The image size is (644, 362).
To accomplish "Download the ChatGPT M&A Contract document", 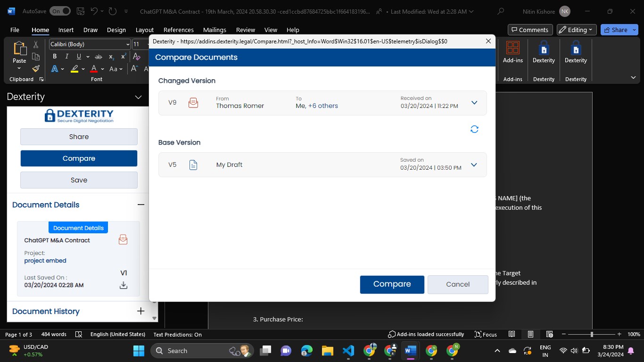I will [124, 285].
